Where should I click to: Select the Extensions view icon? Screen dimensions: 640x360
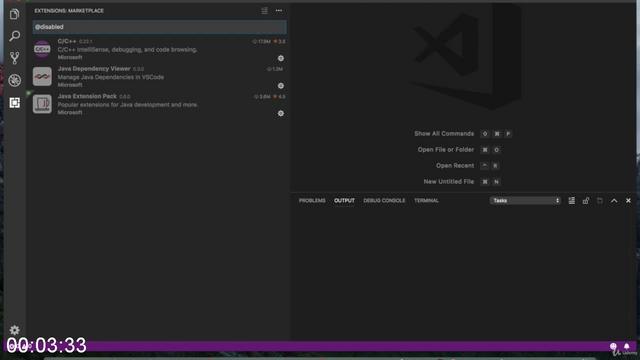pos(14,102)
